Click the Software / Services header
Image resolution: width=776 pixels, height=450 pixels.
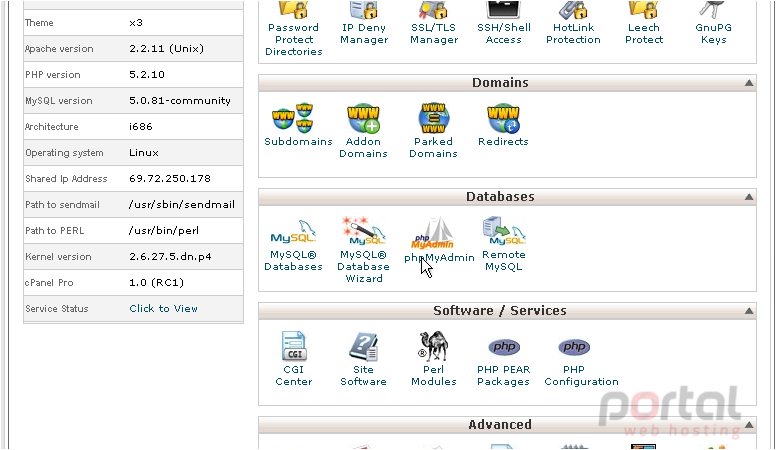pos(507,310)
